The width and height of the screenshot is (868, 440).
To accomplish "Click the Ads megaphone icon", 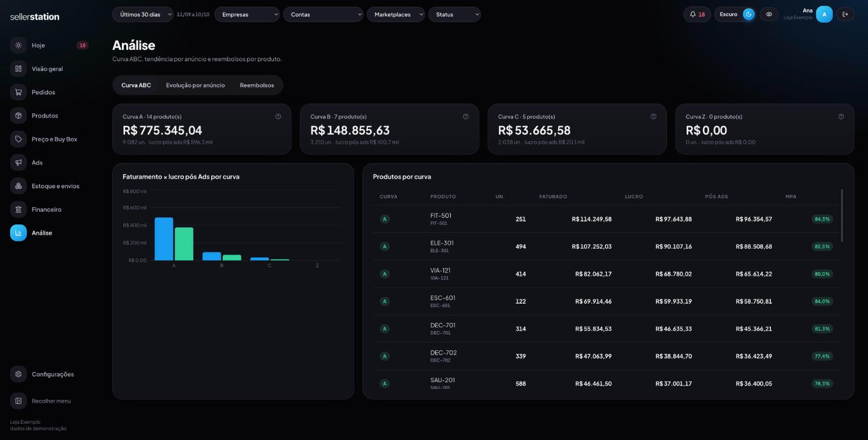I will pyautogui.click(x=19, y=163).
